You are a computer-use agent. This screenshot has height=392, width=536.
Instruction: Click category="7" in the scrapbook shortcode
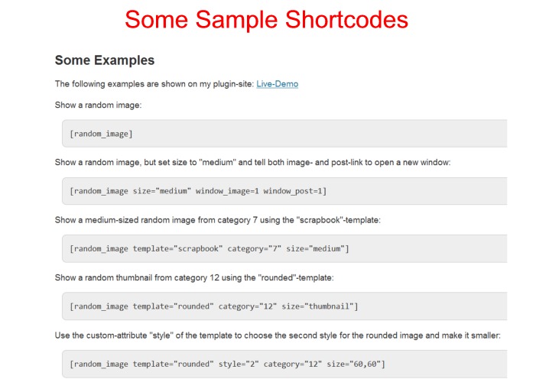[255, 249]
